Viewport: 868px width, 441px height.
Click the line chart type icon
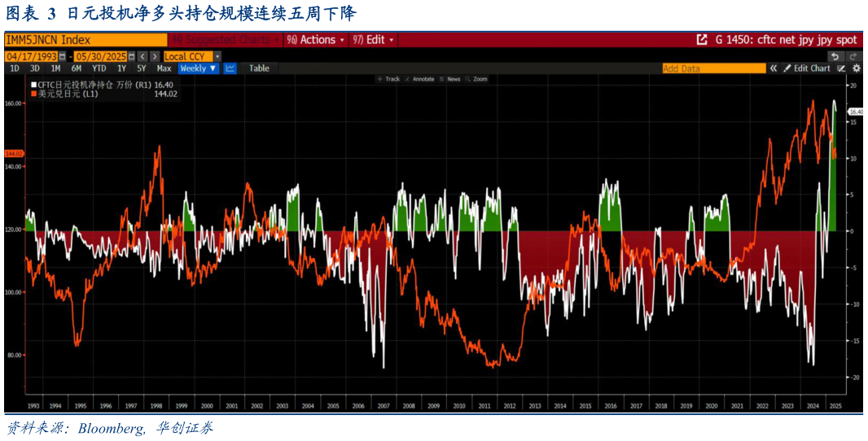[x=230, y=69]
